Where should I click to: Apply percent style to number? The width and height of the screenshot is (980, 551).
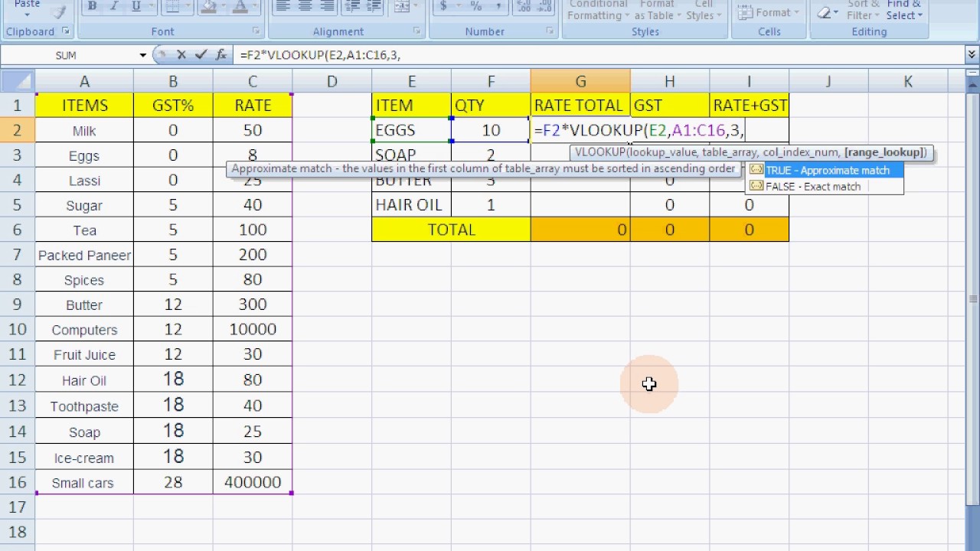(x=475, y=6)
